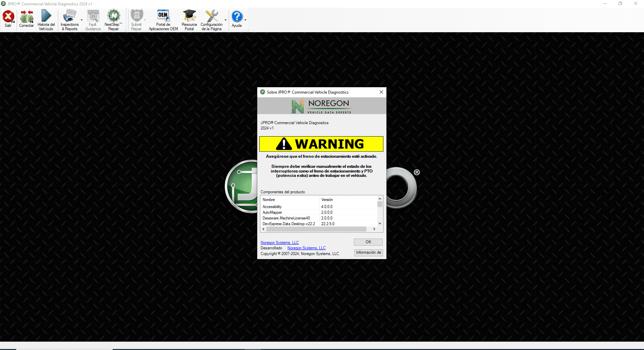The image size is (644, 350).
Task: Expand the Inspections & Reports dropdown arrow
Action: click(82, 20)
